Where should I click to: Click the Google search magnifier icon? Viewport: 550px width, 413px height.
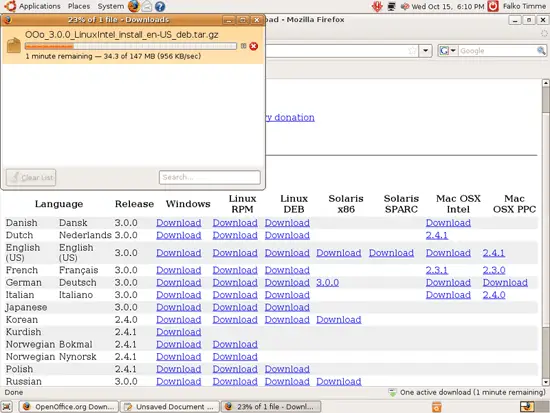coord(541,51)
